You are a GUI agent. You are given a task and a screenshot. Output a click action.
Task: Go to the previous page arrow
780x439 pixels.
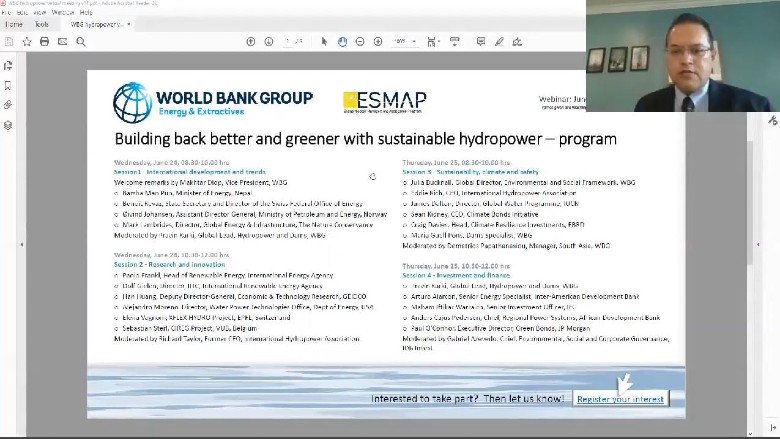[x=251, y=42]
